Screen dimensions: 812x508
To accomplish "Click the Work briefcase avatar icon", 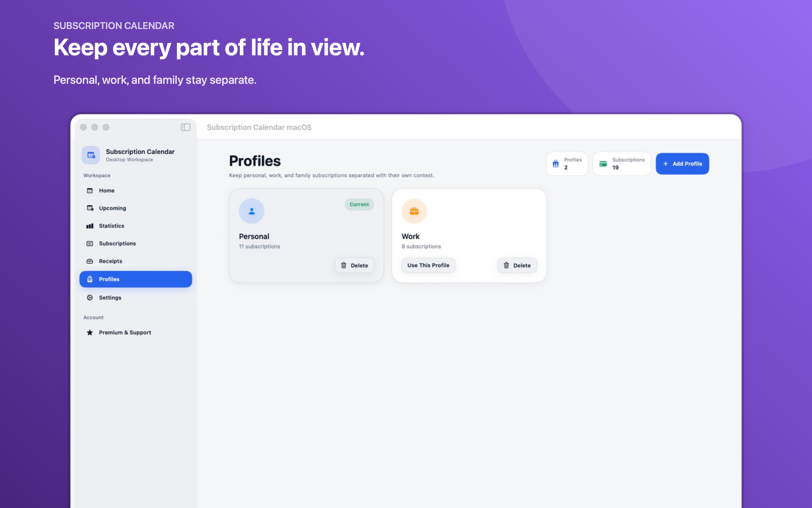I will (x=414, y=211).
